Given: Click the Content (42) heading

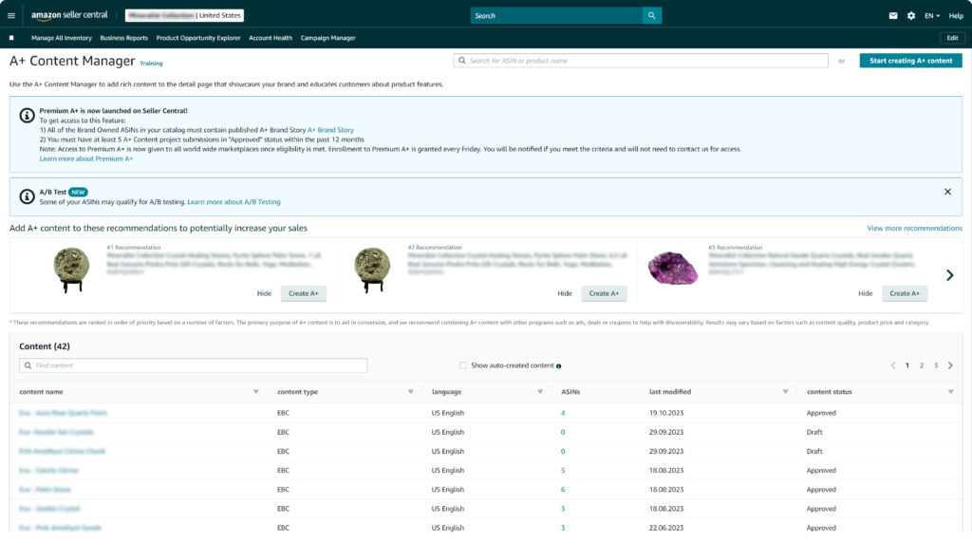Looking at the screenshot, I should click(45, 346).
